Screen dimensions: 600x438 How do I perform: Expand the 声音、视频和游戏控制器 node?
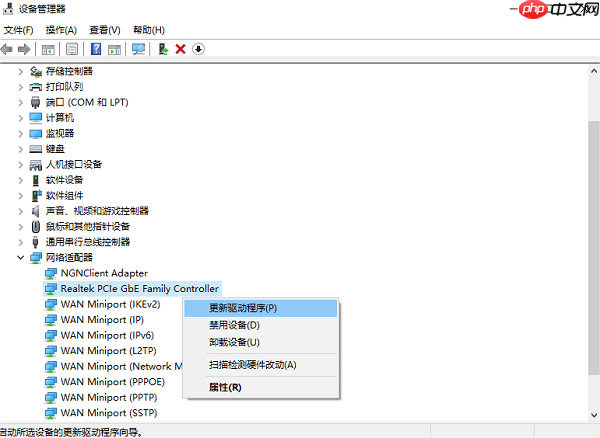point(21,211)
